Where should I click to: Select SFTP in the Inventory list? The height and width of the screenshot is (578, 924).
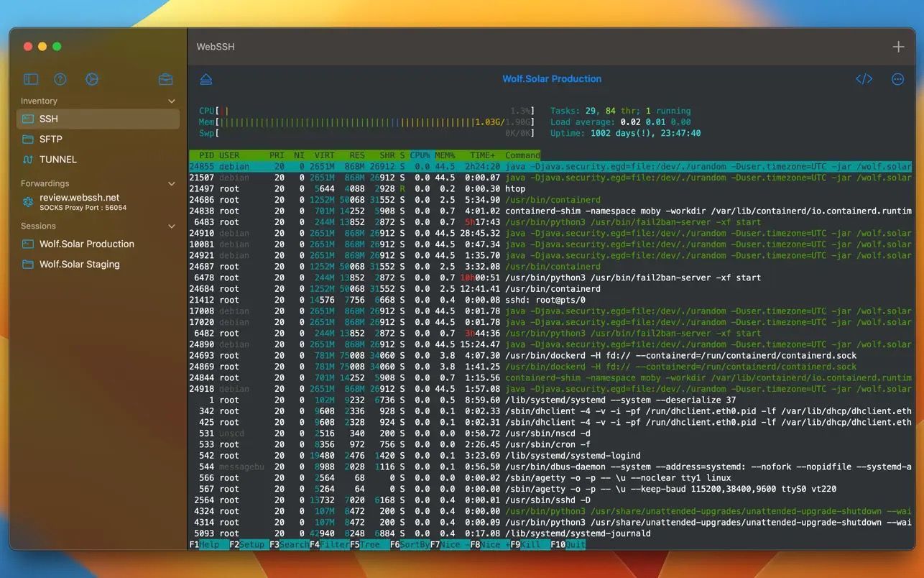pos(98,139)
